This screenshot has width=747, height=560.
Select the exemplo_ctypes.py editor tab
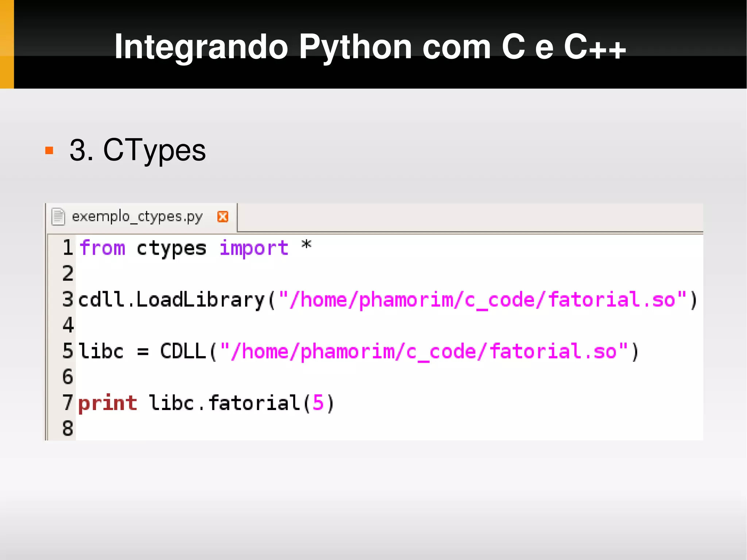(142, 217)
